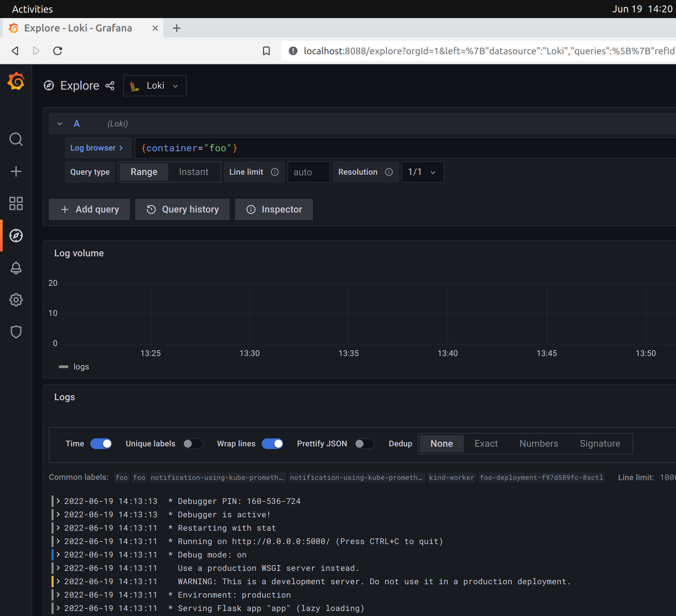Expand the Debugger PIN log line
Viewport: 676px width, 616px height.
pyautogui.click(x=58, y=501)
